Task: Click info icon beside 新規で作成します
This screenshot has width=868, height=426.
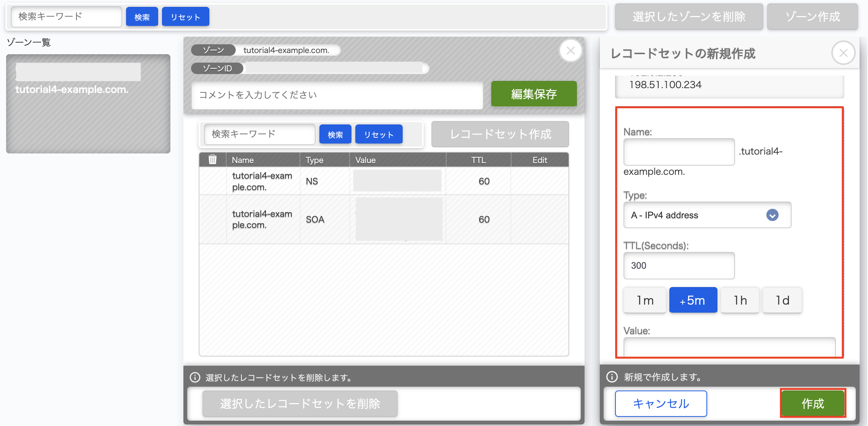Action: click(612, 377)
